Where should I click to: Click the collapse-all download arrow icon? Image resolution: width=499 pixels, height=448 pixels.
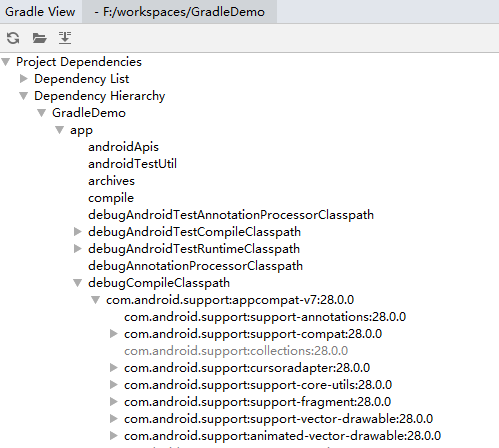tap(65, 38)
